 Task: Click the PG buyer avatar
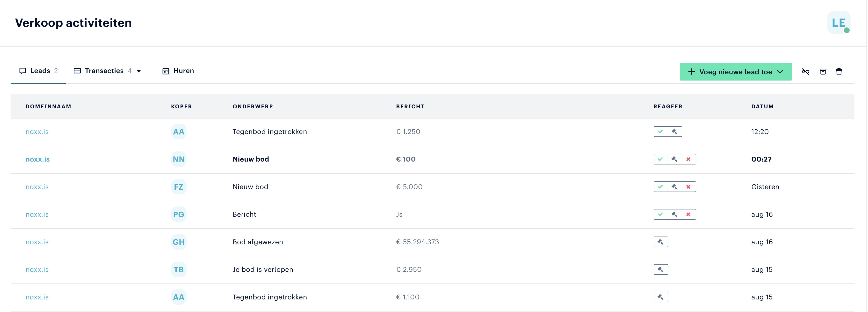[x=179, y=215]
